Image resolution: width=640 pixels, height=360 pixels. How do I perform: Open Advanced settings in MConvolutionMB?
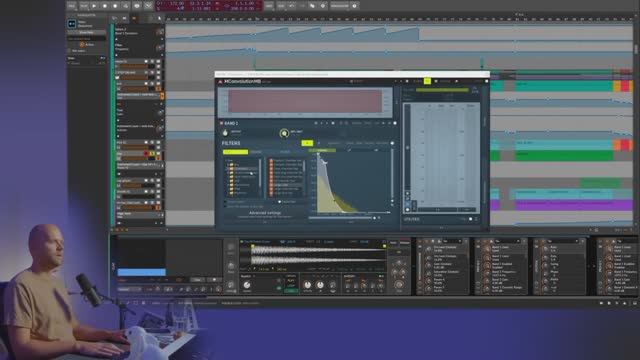(265, 213)
